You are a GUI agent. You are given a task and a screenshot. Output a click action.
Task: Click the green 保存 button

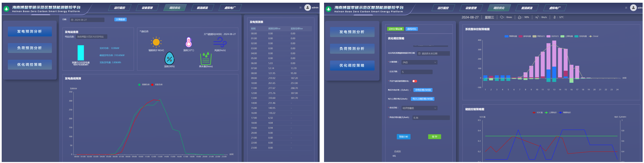click(x=434, y=137)
